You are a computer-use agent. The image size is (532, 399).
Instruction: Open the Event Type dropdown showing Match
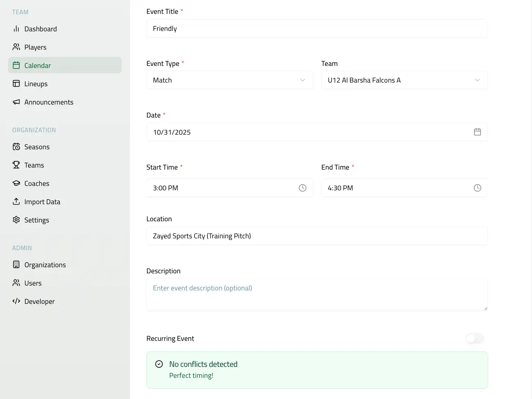click(229, 80)
